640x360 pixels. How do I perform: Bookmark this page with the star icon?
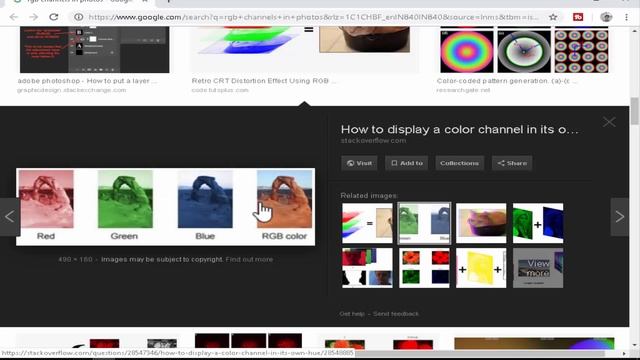pyautogui.click(x=553, y=17)
